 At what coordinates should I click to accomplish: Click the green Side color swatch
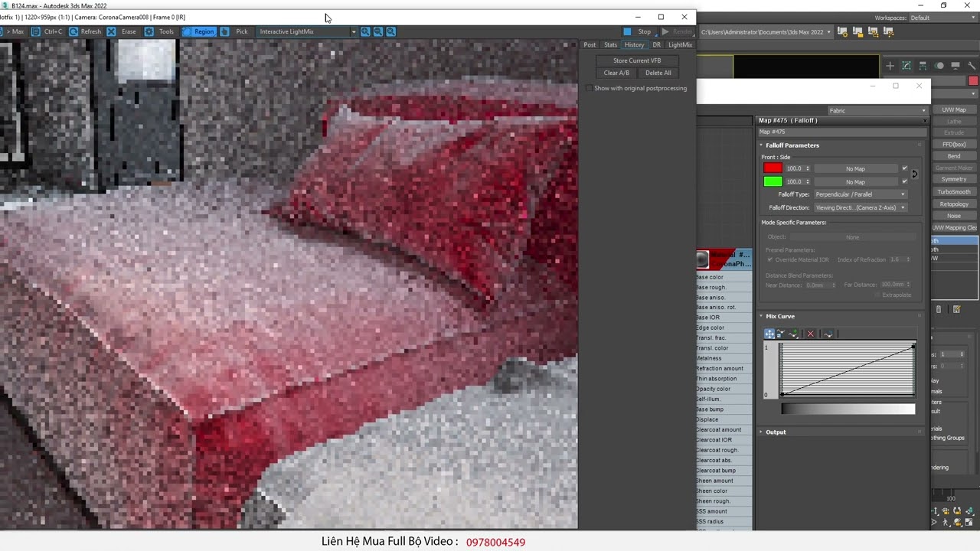point(773,181)
